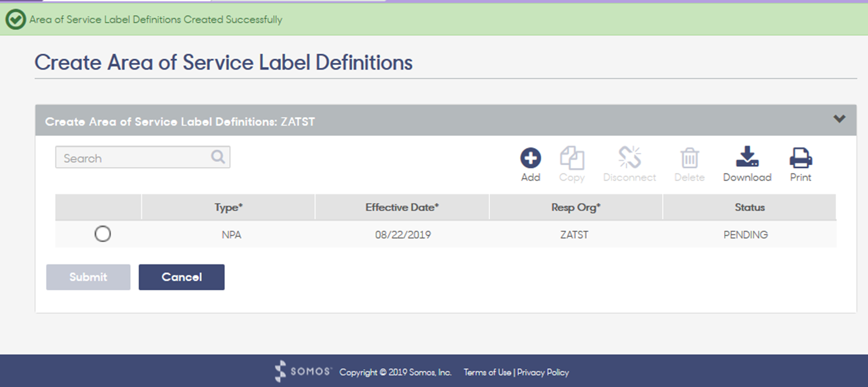Sort by the Resp Org column header
The image size is (868, 387).
click(x=576, y=207)
